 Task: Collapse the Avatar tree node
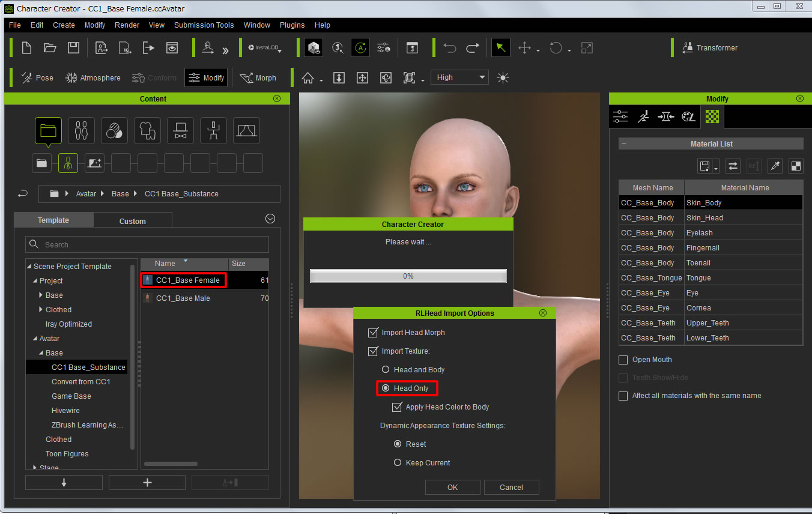click(x=35, y=339)
